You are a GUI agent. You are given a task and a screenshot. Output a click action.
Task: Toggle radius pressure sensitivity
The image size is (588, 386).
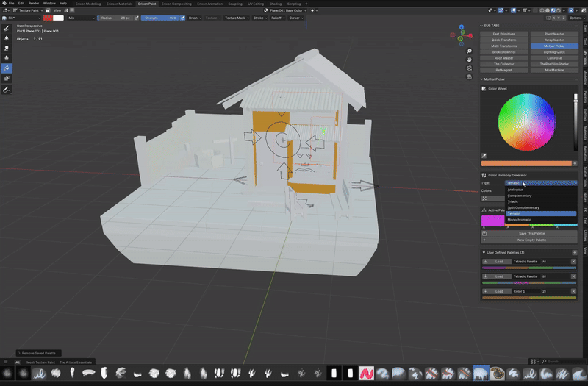pyautogui.click(x=137, y=18)
